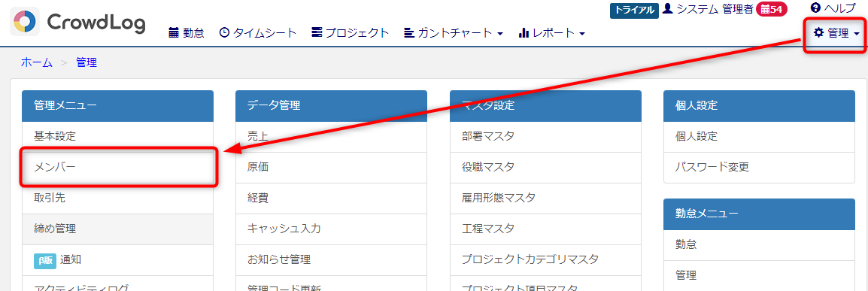
Task: Open パスワード変更 in 個人設定 panel
Action: pyautogui.click(x=760, y=166)
